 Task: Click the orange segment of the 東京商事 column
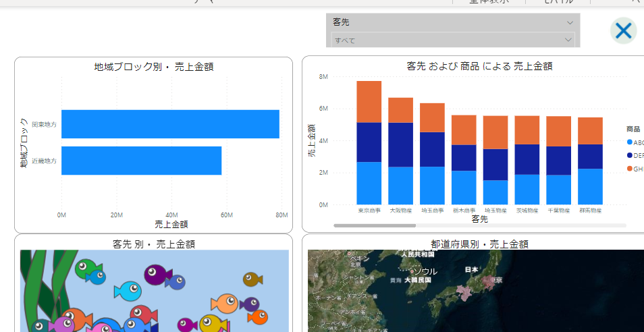pos(369,101)
